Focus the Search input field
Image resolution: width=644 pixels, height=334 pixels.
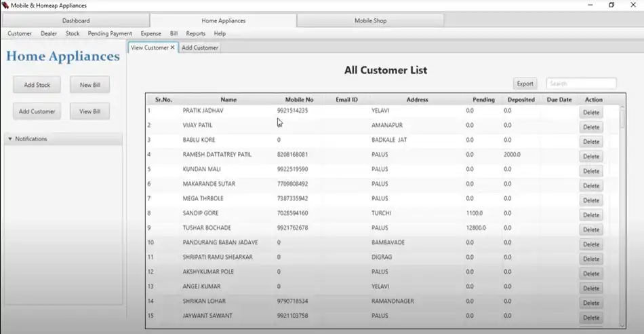(x=581, y=83)
